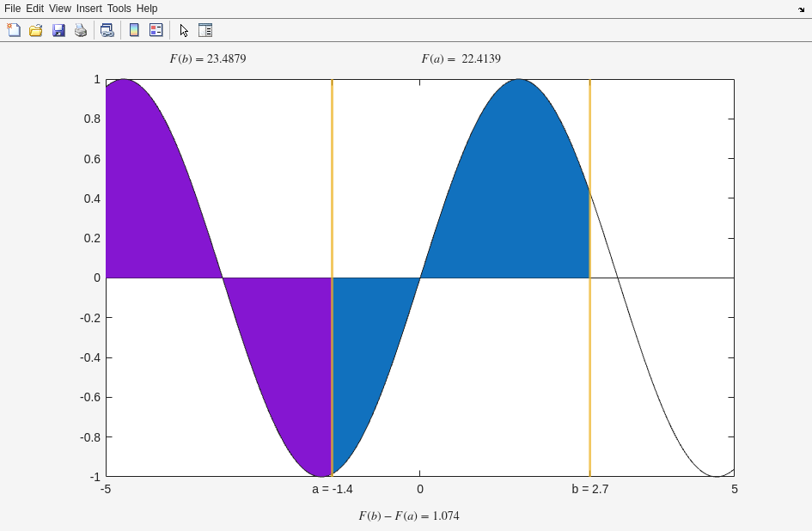
Task: Print the figure with the printer icon
Action: click(81, 30)
